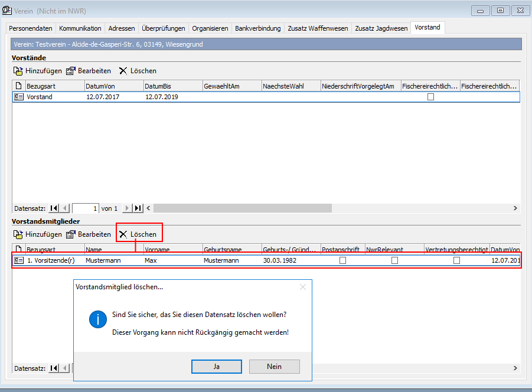This screenshot has height=392, width=532.
Task: Switch to the Personendaten tab
Action: click(31, 28)
